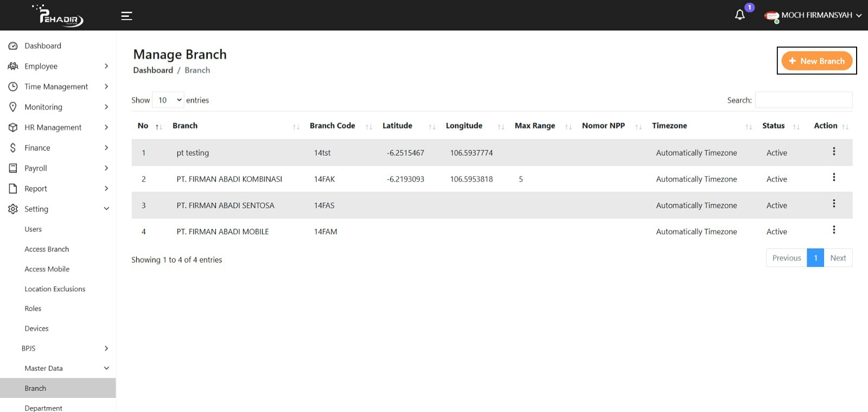Image resolution: width=868 pixels, height=412 pixels.
Task: Sort by Nomor NPP arrows
Action: coord(639,127)
